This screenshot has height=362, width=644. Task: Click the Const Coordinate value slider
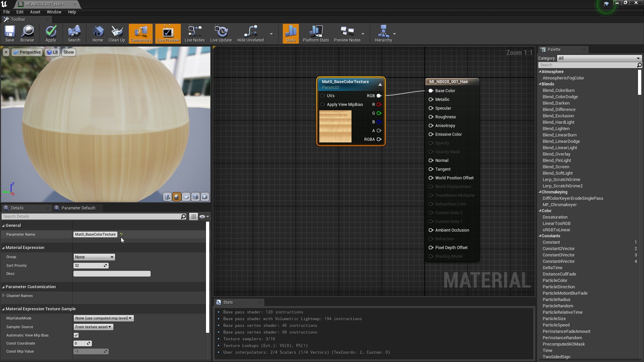83,343
